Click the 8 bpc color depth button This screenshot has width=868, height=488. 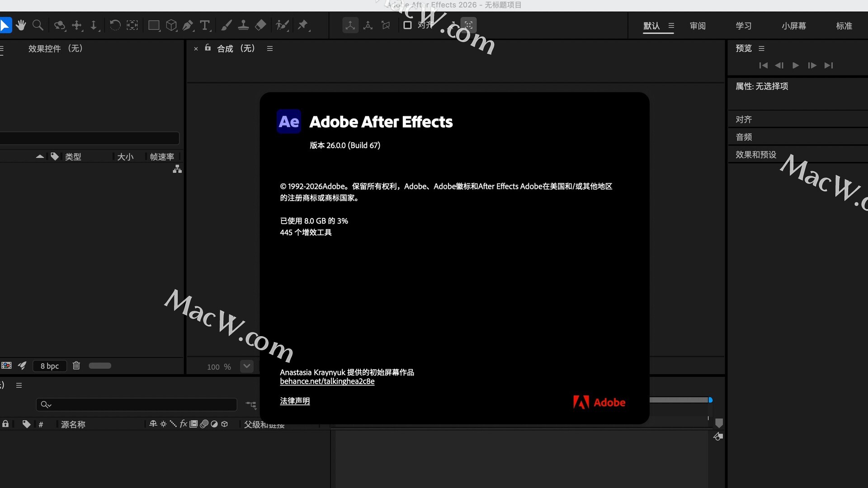(x=50, y=366)
